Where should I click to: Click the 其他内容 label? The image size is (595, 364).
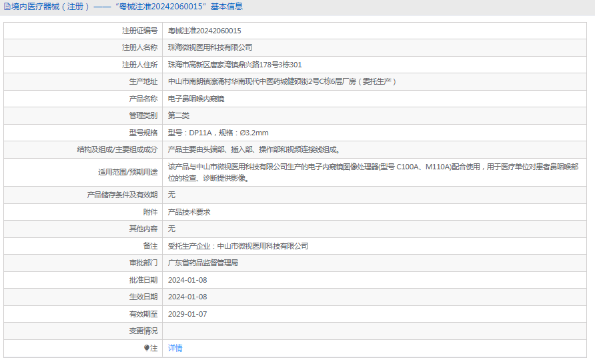[x=143, y=229]
